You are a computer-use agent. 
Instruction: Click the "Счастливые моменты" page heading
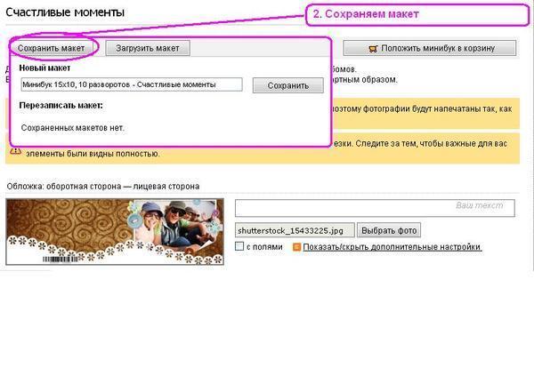tap(66, 12)
